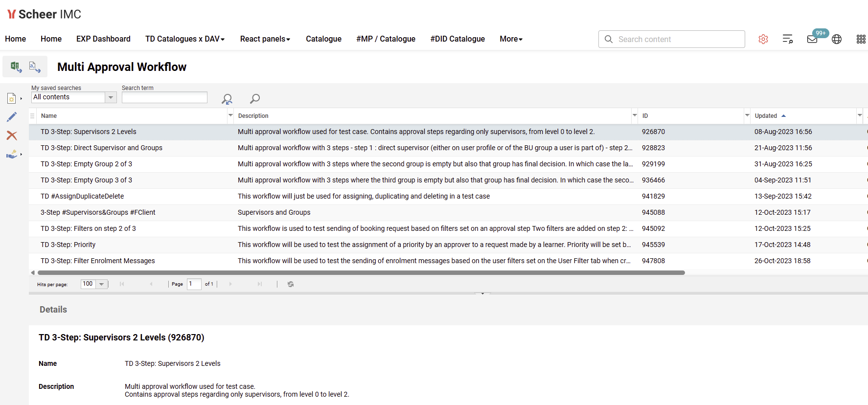The image size is (868, 405).
Task: Expand the More menu
Action: tap(511, 39)
